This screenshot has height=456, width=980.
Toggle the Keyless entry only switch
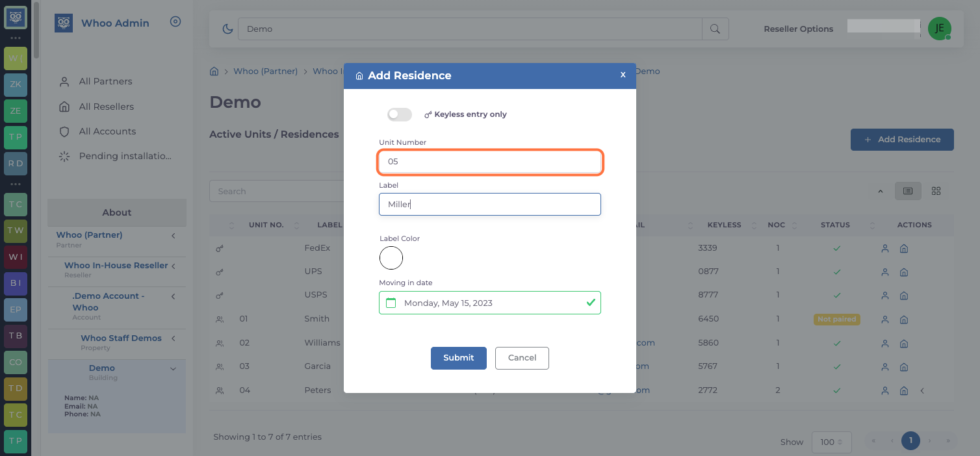tap(400, 114)
